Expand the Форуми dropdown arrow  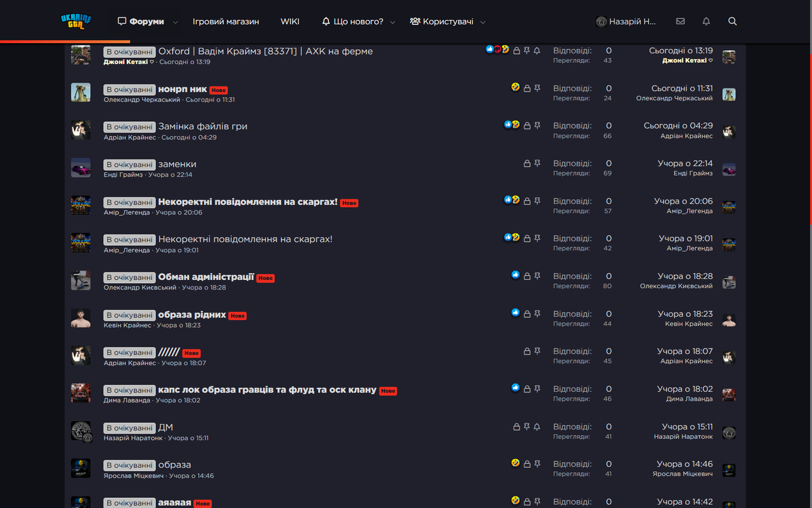(x=176, y=22)
